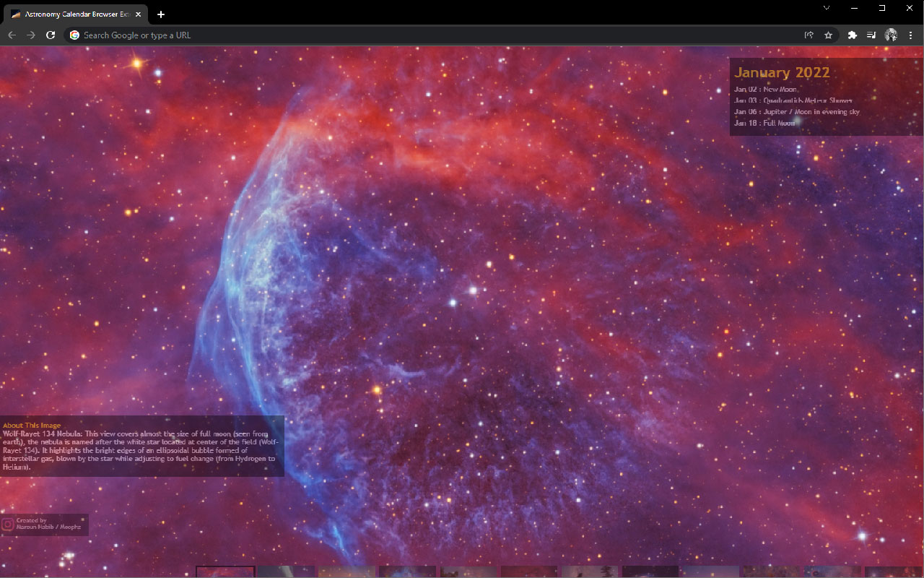Click the Google logo in the search bar
The image size is (924, 578).
74,35
